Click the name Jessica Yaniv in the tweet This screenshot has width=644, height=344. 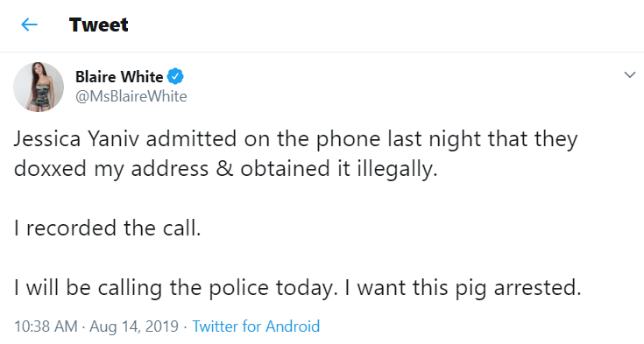point(76,139)
